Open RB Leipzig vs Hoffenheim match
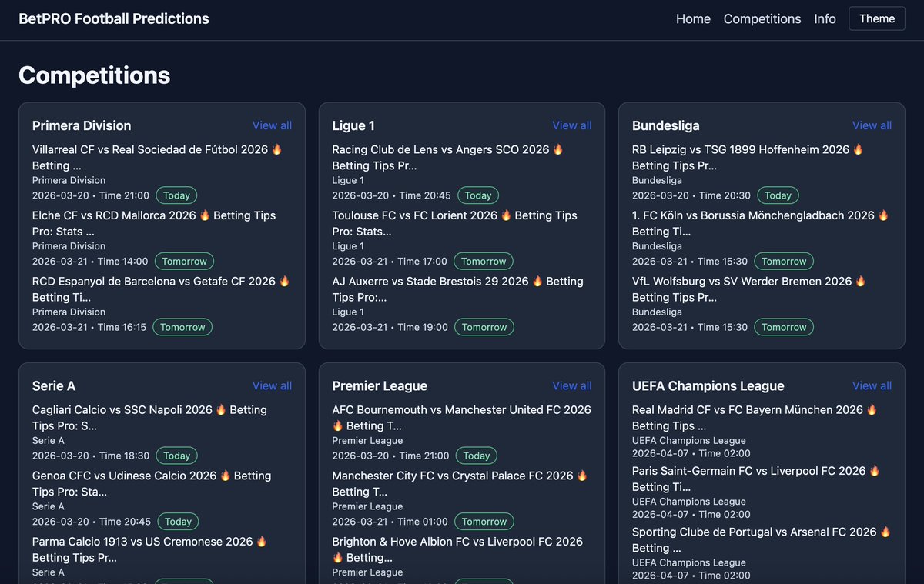 tap(748, 157)
